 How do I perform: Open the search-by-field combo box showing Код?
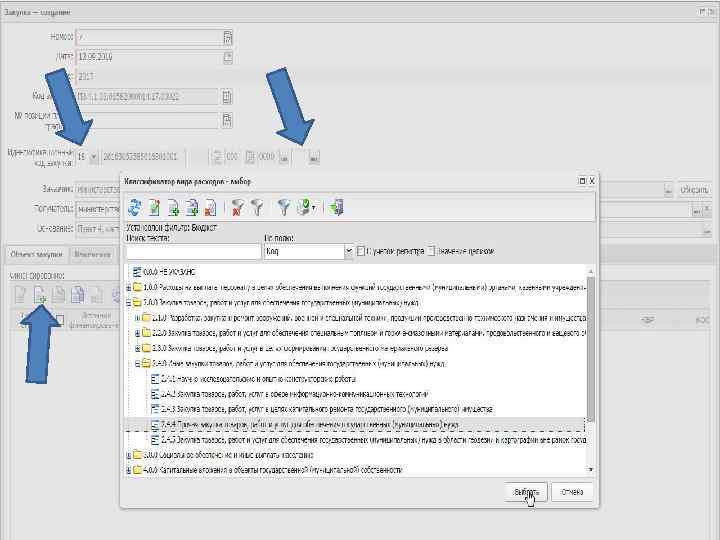pos(308,252)
